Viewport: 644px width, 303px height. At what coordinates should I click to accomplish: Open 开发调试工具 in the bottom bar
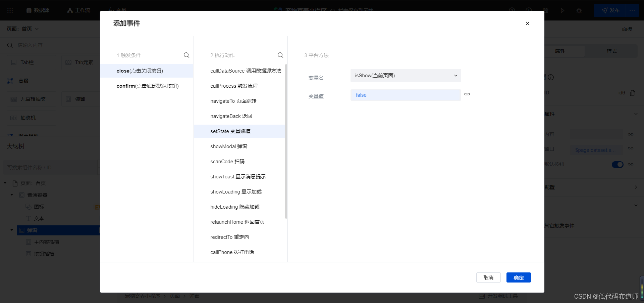pos(498,296)
